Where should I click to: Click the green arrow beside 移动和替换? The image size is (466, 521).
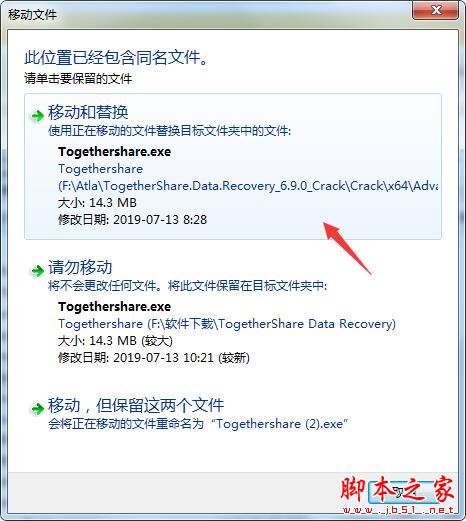37,116
